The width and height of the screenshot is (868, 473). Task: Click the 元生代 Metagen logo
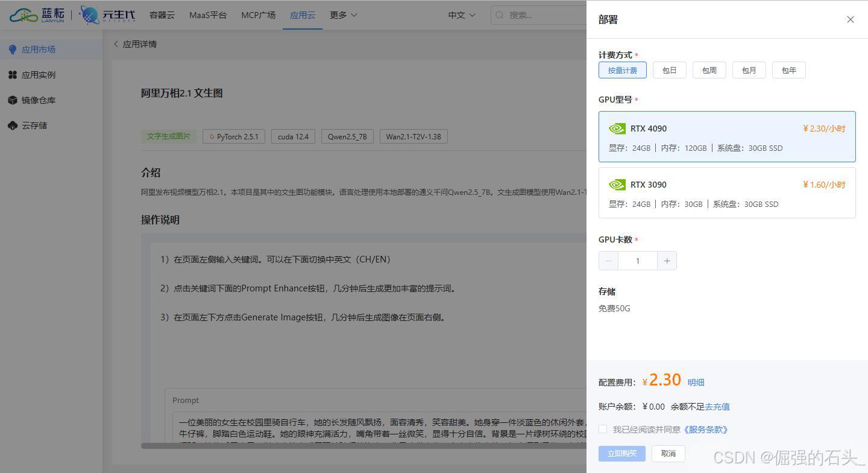108,15
